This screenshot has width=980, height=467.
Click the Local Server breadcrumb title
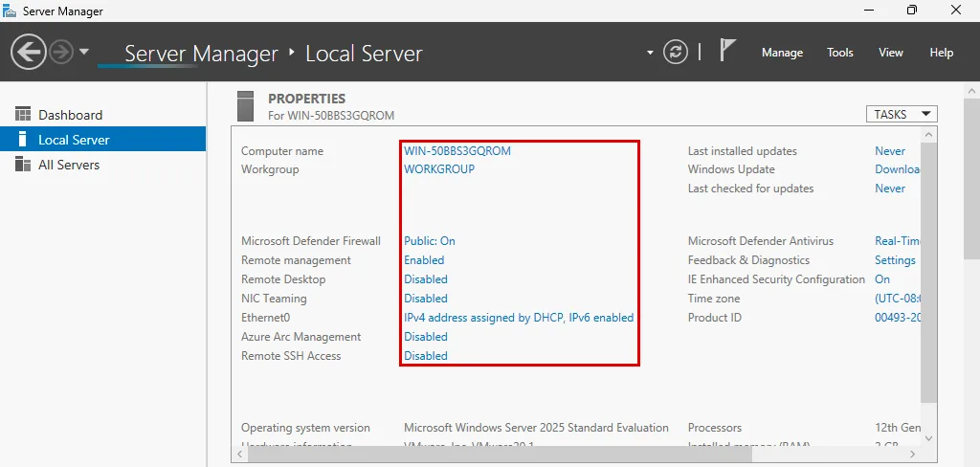coord(364,54)
